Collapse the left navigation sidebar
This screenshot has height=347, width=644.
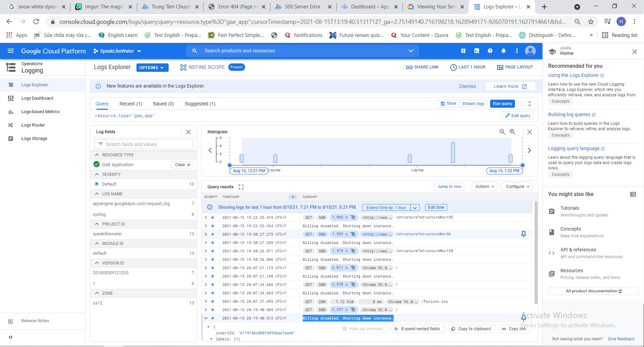click(x=11, y=337)
